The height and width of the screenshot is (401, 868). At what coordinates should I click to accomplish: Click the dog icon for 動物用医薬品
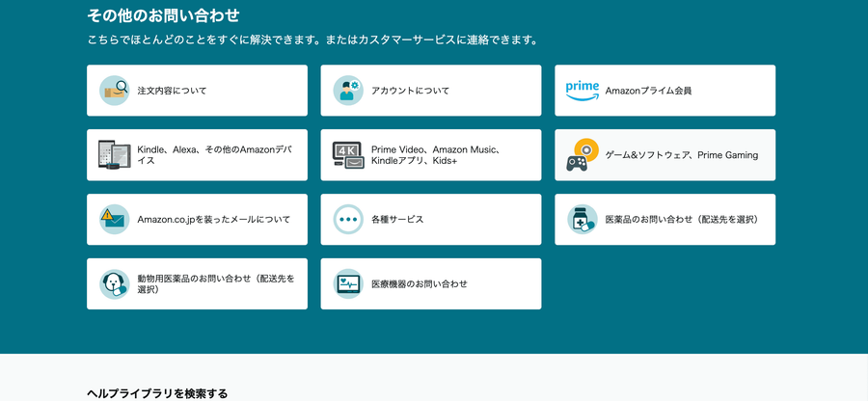114,283
